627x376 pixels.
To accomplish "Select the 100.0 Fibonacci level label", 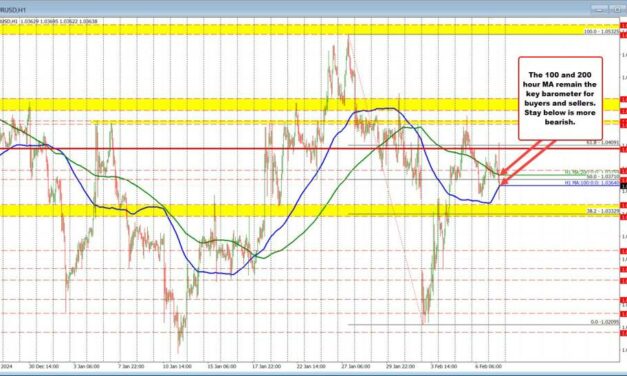I will pyautogui.click(x=601, y=31).
